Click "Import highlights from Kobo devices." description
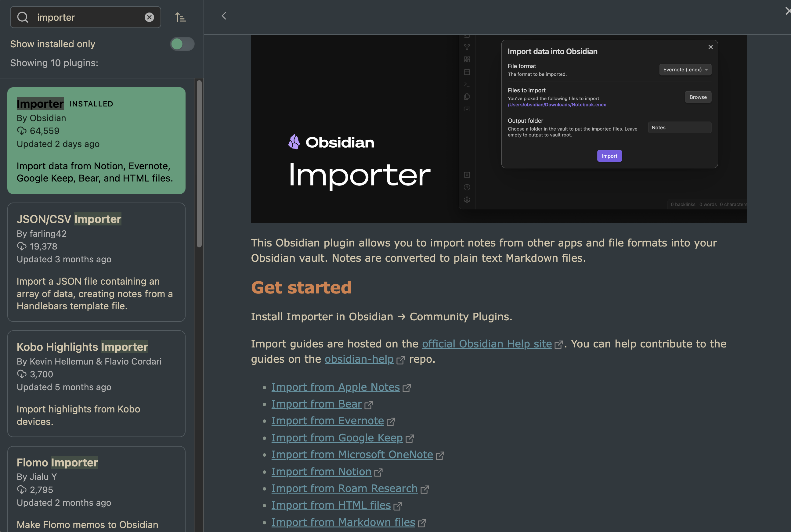 [78, 415]
